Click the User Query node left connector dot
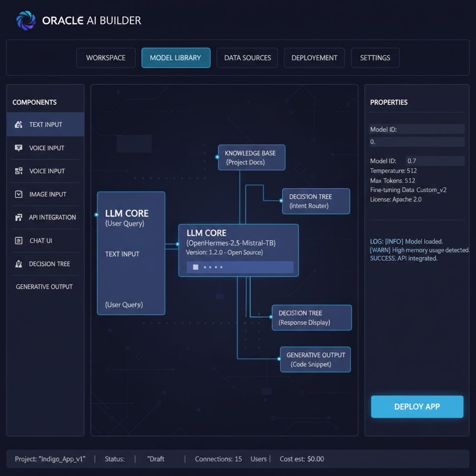The image size is (476, 476). 97,215
